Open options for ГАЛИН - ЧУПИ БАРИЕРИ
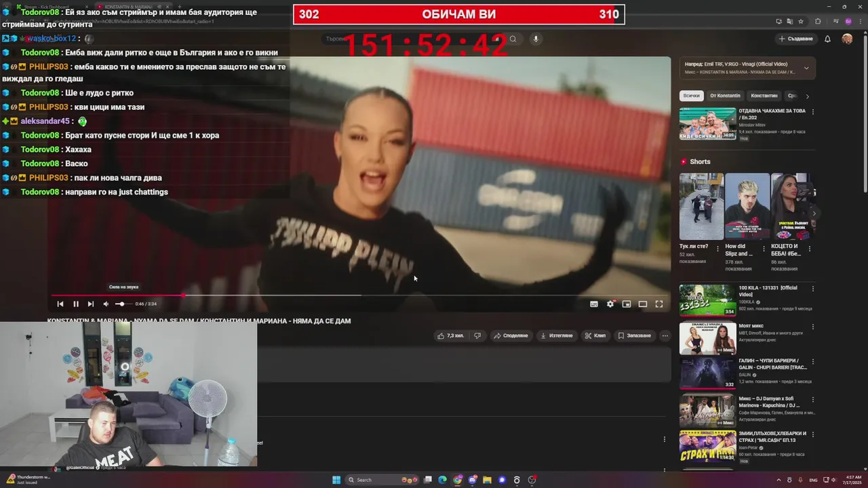 pyautogui.click(x=813, y=361)
